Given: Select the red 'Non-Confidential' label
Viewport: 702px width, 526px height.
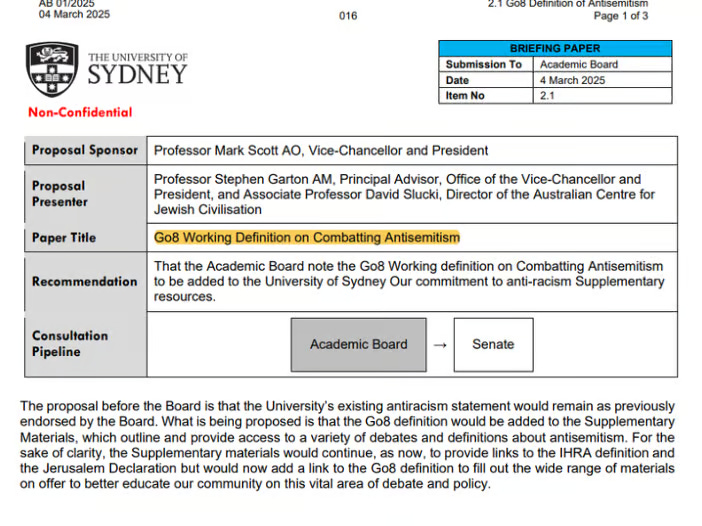Looking at the screenshot, I should [x=80, y=112].
